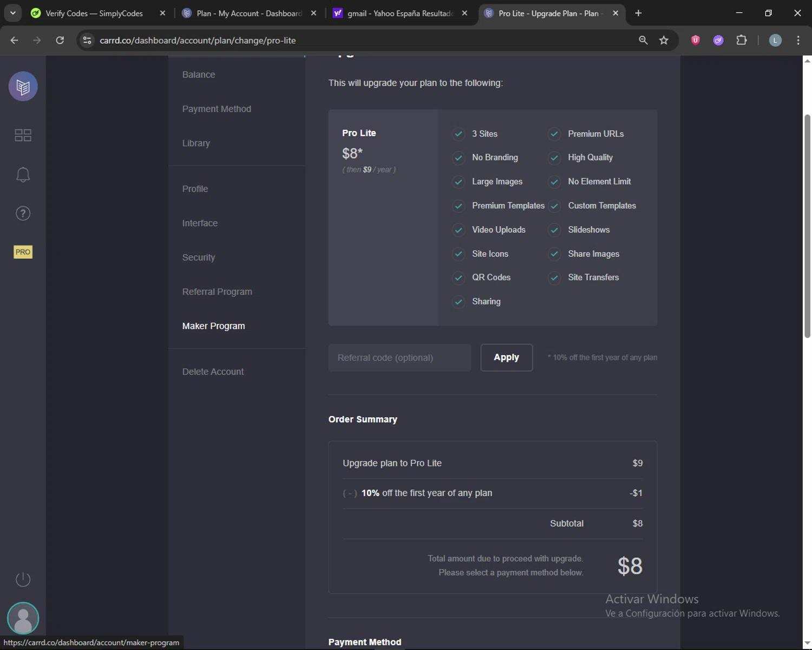Click the Order Summary heading

click(363, 419)
